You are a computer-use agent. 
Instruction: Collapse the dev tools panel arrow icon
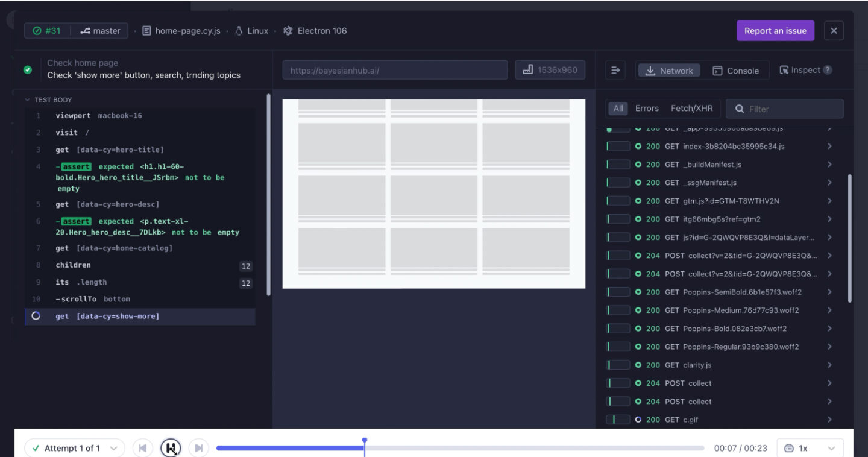[615, 71]
